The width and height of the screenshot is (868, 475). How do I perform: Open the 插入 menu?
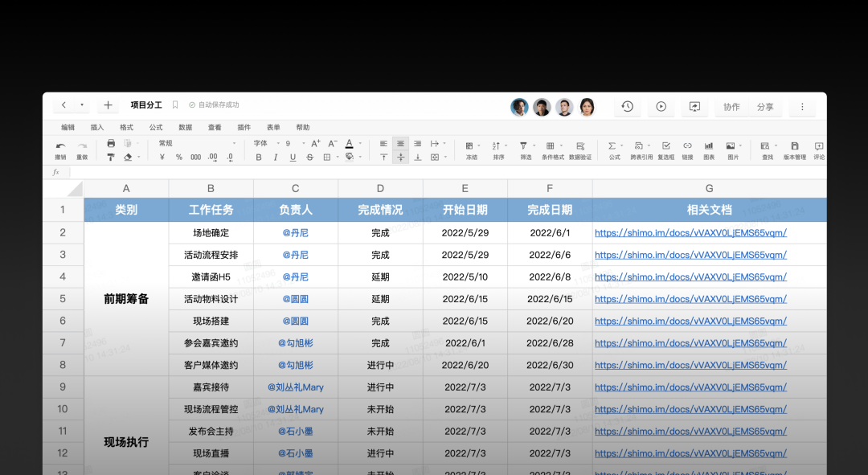pos(97,127)
